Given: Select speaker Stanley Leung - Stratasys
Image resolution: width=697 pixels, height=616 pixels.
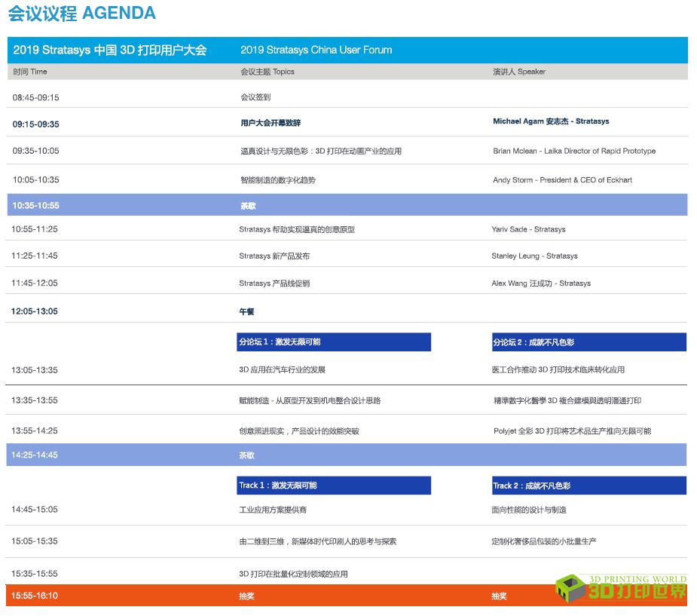Looking at the screenshot, I should pos(534,256).
